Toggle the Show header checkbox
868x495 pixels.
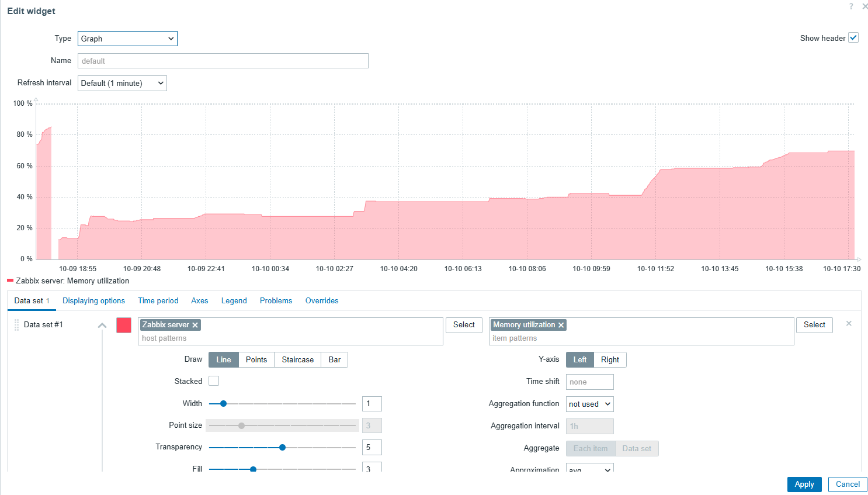[853, 38]
